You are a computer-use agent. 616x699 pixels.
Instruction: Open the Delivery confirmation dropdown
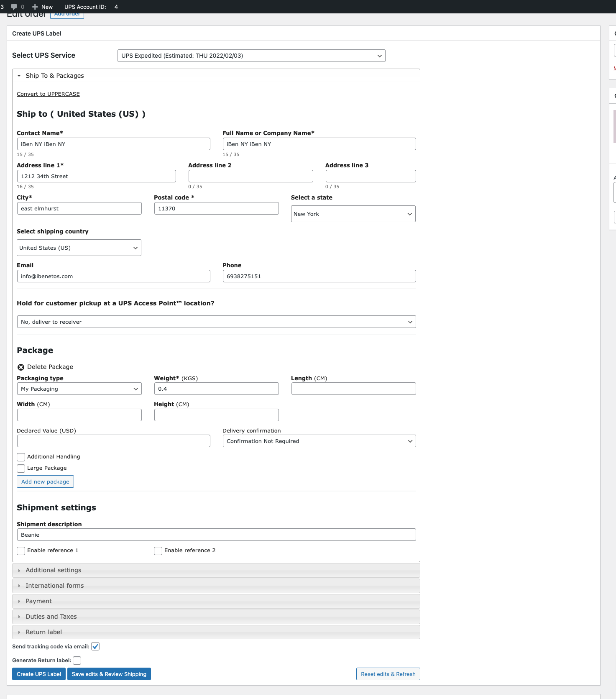coord(319,441)
